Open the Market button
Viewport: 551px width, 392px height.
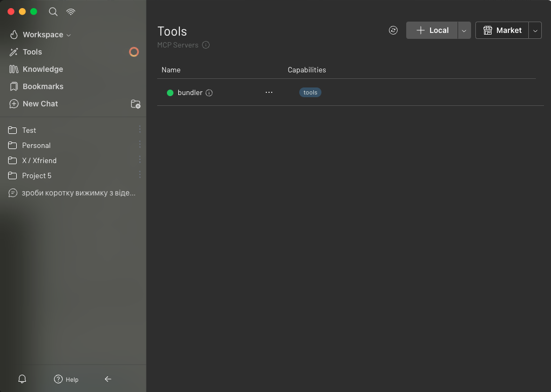pos(502,30)
